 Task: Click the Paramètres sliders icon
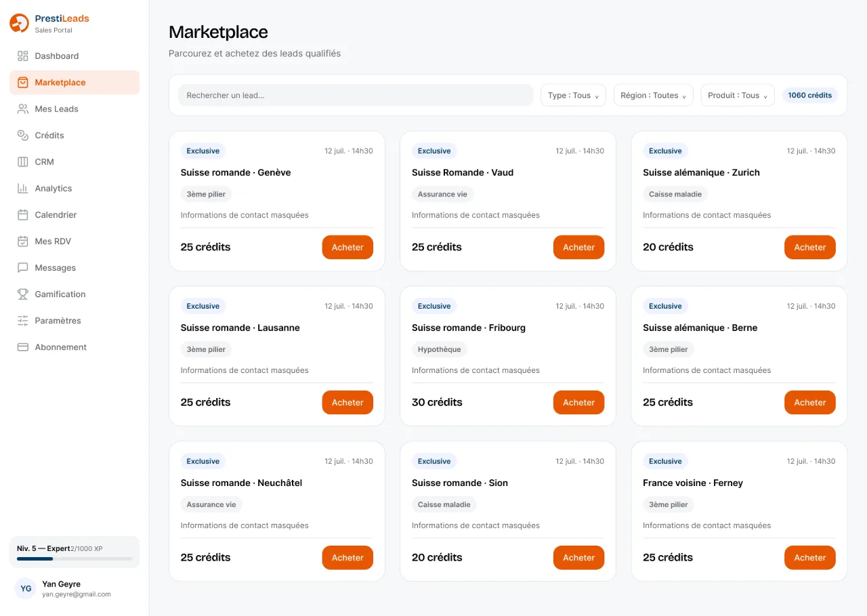(x=23, y=320)
